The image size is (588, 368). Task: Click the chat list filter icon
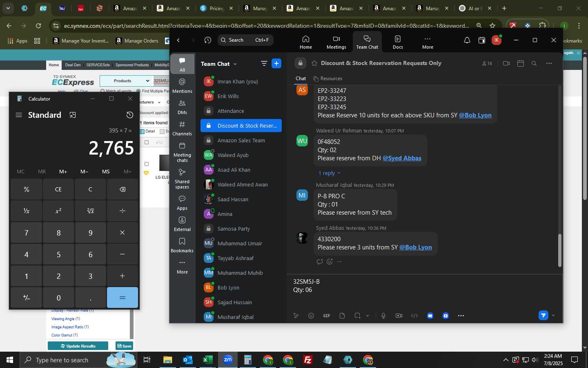tap(264, 63)
